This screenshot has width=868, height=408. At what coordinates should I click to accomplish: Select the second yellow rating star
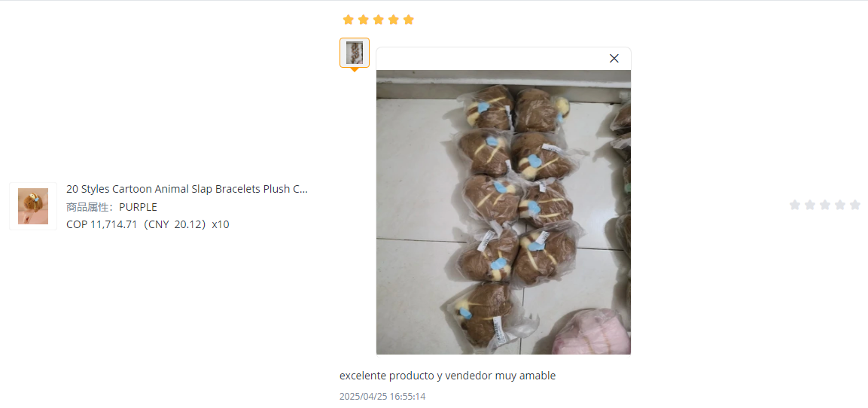click(x=363, y=20)
